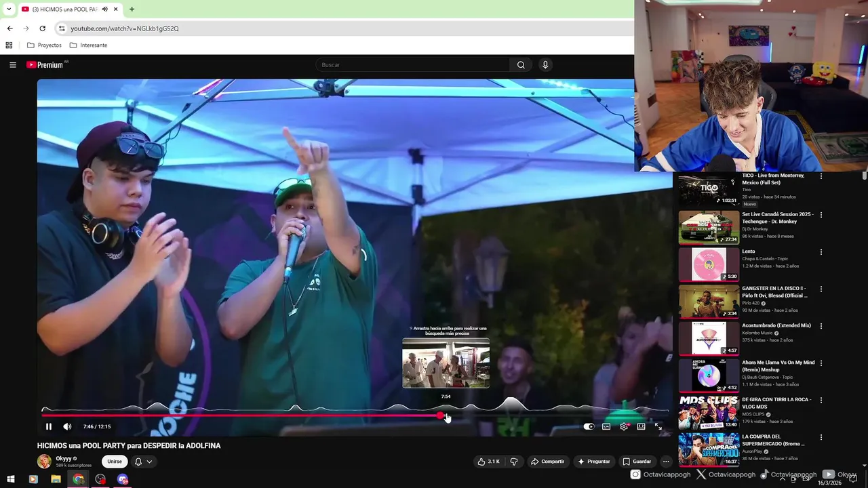
Task: Start voice search with microphone icon
Action: point(545,65)
